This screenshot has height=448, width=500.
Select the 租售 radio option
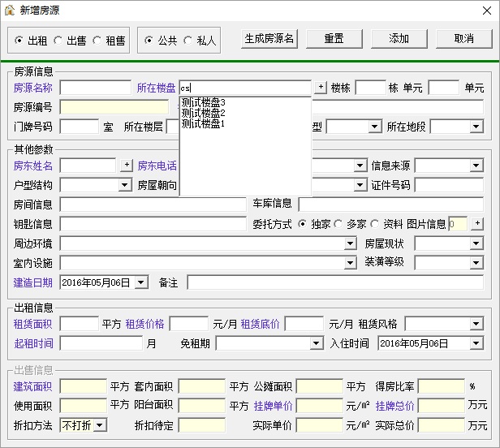coord(109,41)
